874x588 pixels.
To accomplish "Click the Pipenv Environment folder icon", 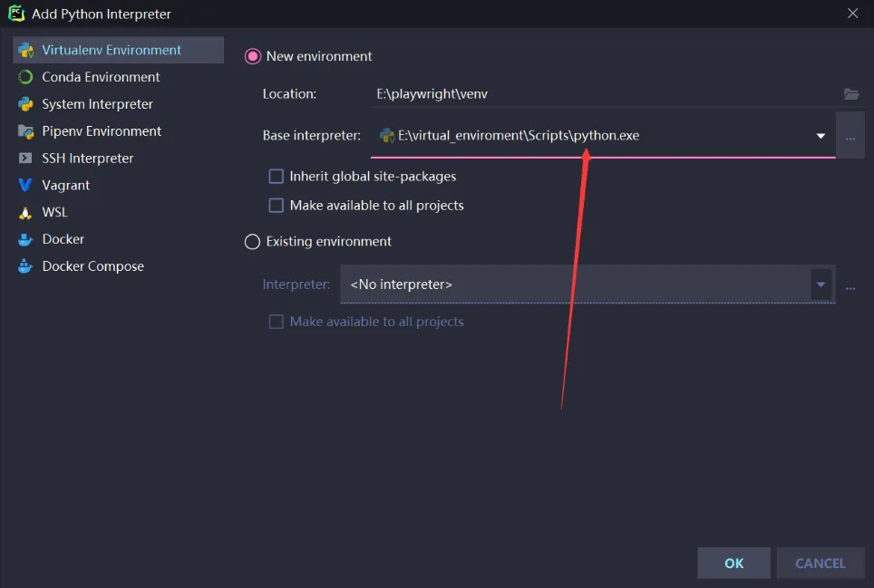I will coord(25,131).
